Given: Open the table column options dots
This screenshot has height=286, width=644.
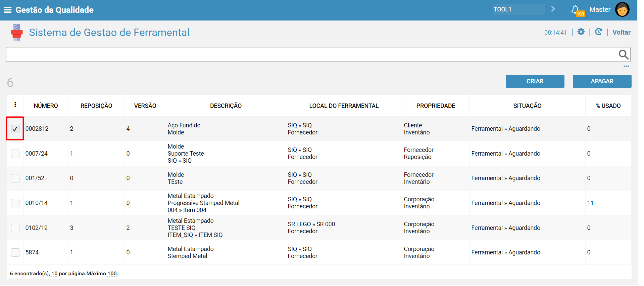Looking at the screenshot, I should [15, 105].
